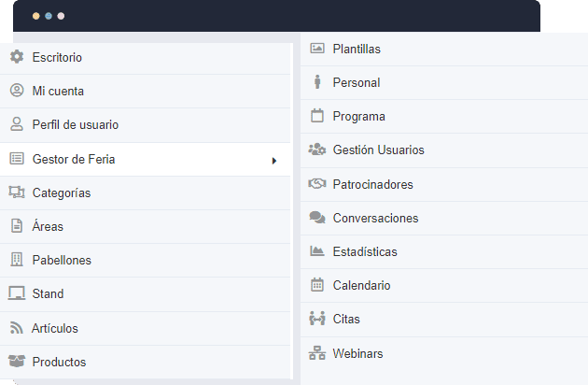The width and height of the screenshot is (588, 385).
Task: Click the Plantillas image icon
Action: coord(316,49)
